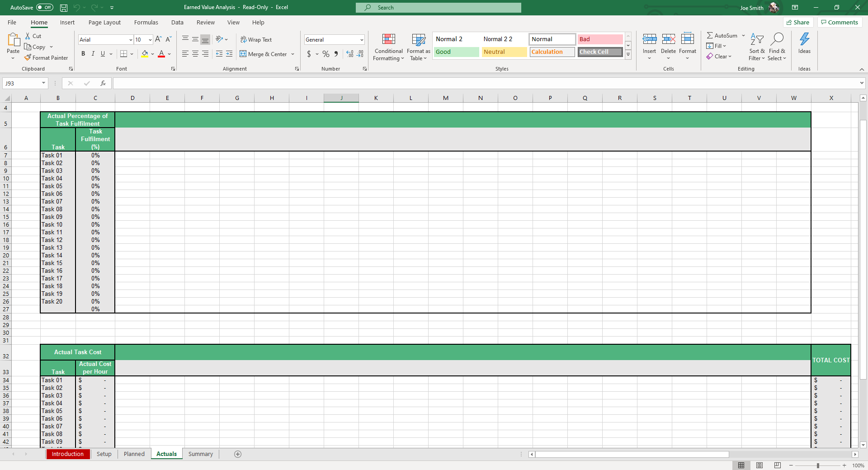The image size is (868, 470).
Task: Click the Find & Select button
Action: pos(777,47)
